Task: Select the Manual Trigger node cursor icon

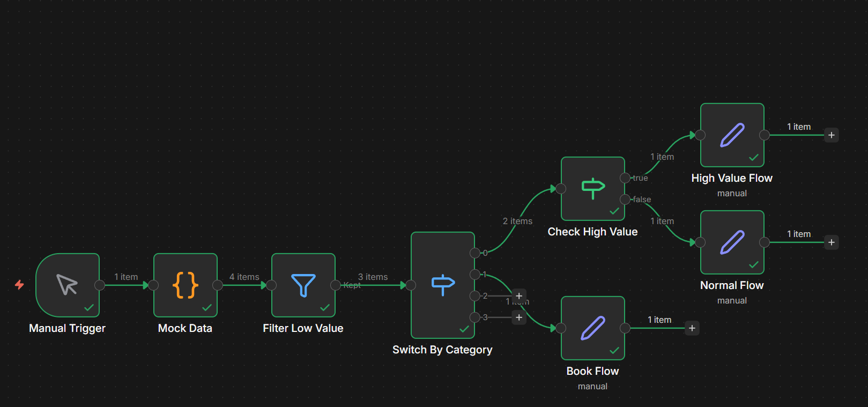Action: tap(68, 285)
